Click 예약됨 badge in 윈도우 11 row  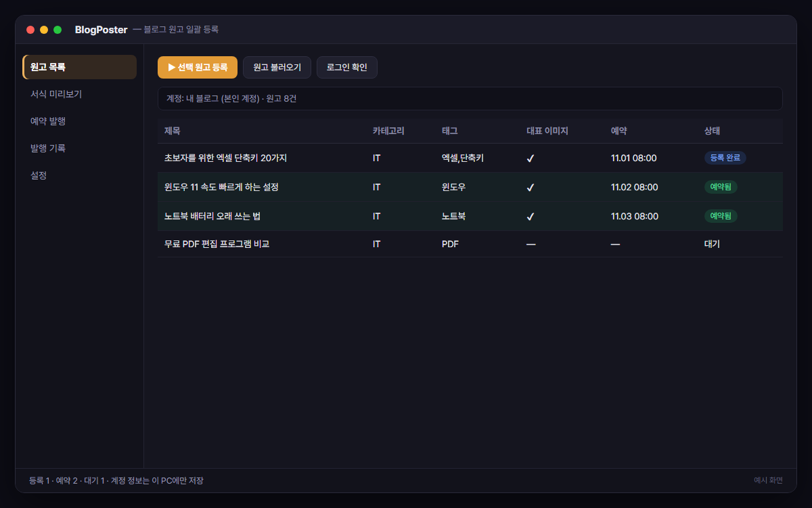pos(721,187)
